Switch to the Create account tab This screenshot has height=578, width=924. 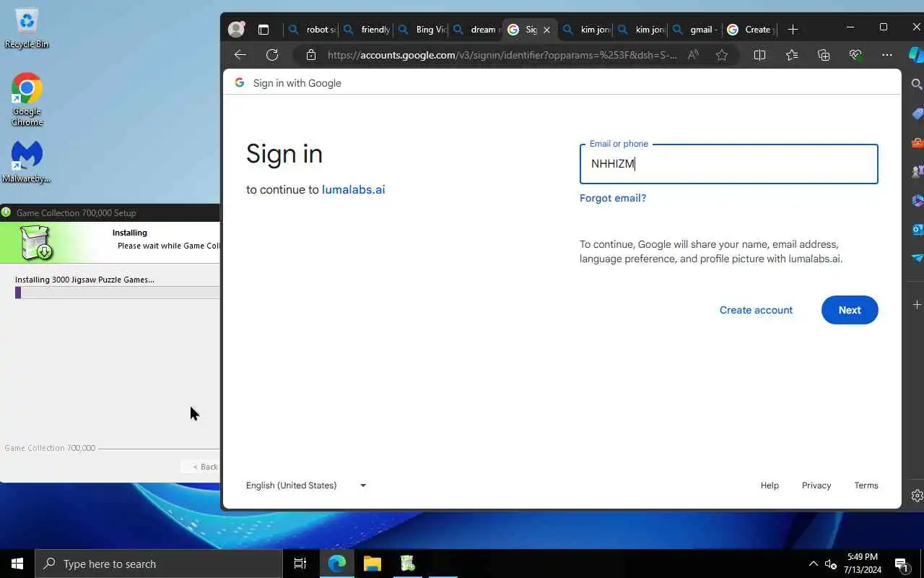tap(749, 30)
